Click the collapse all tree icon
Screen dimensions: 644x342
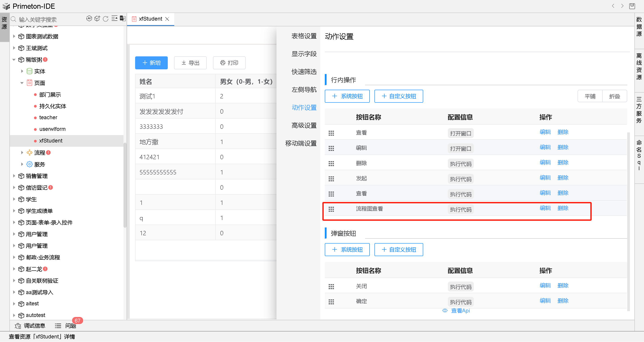coord(114,19)
